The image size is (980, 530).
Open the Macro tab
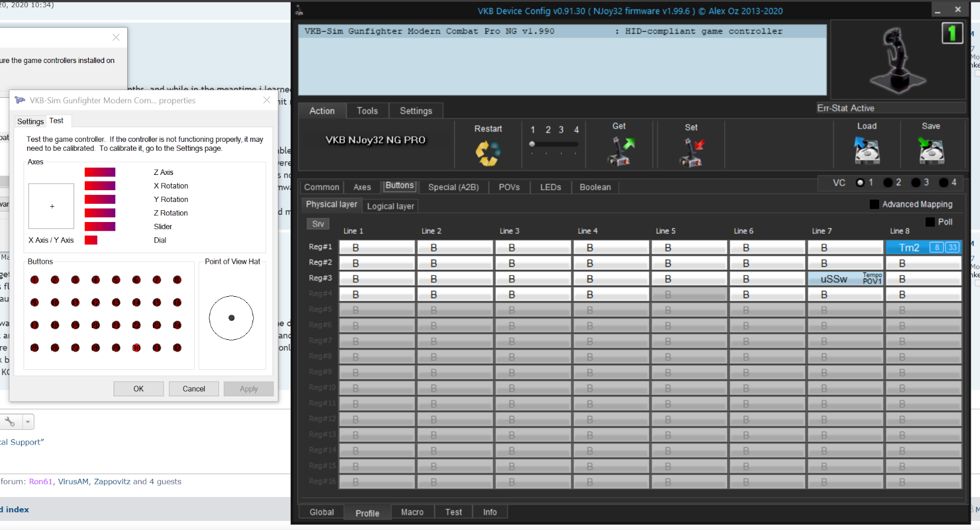click(412, 512)
